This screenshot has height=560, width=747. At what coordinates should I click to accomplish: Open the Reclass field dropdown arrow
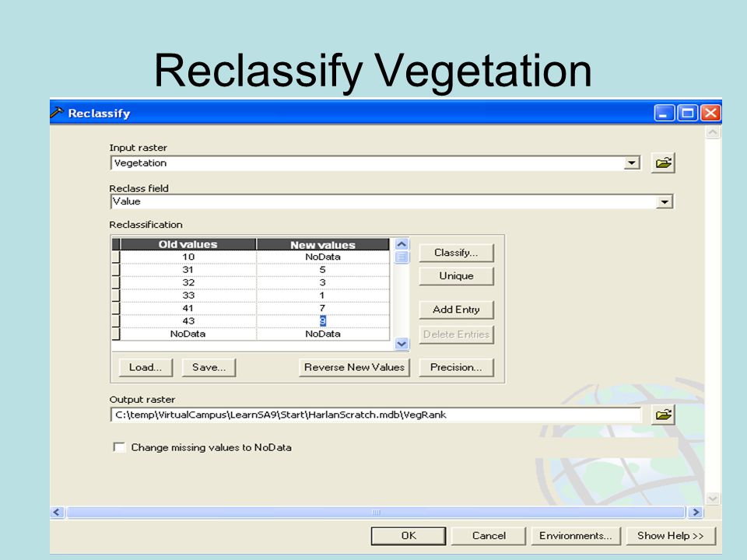(x=664, y=202)
